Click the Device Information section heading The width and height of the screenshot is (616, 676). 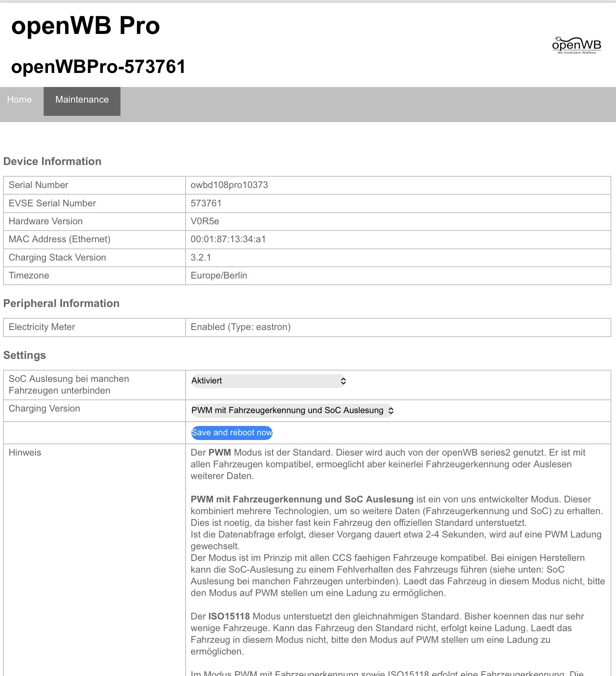pyautogui.click(x=52, y=161)
